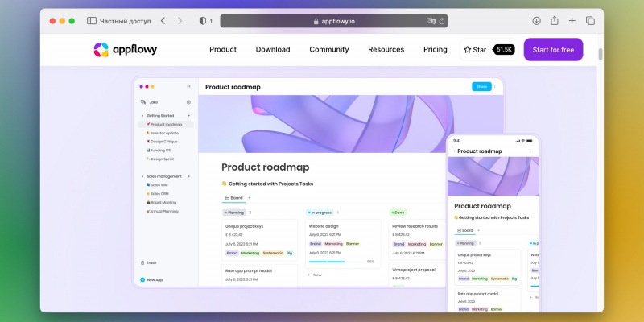Tap back chevron in phone Product roadmap header
This screenshot has width=644, height=322.
[454, 151]
